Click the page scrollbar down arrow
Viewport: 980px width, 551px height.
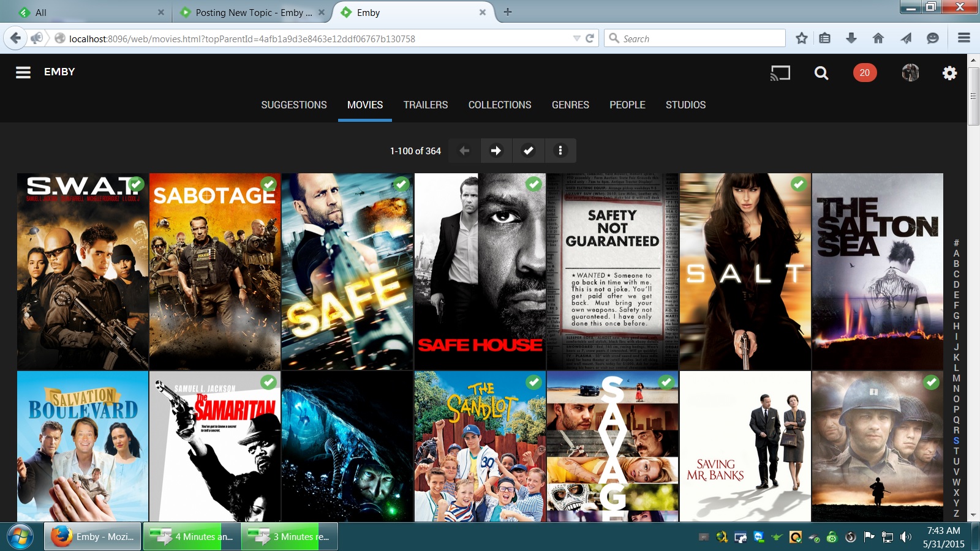pos(973,515)
